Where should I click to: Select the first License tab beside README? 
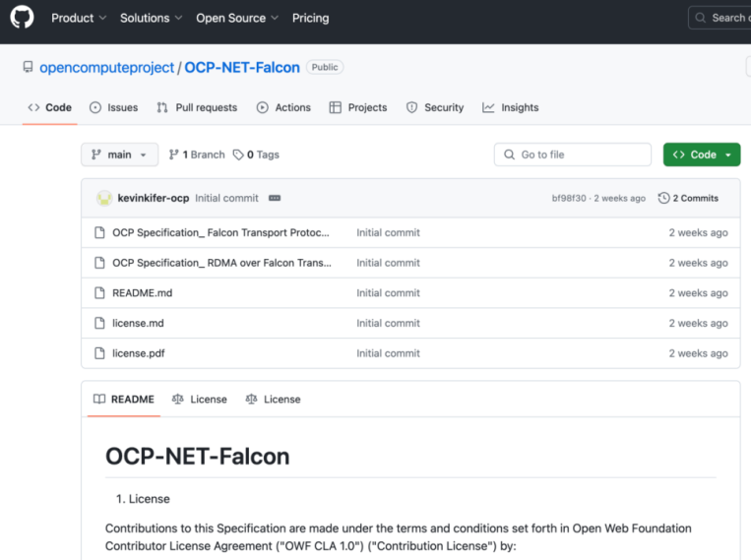[200, 399]
